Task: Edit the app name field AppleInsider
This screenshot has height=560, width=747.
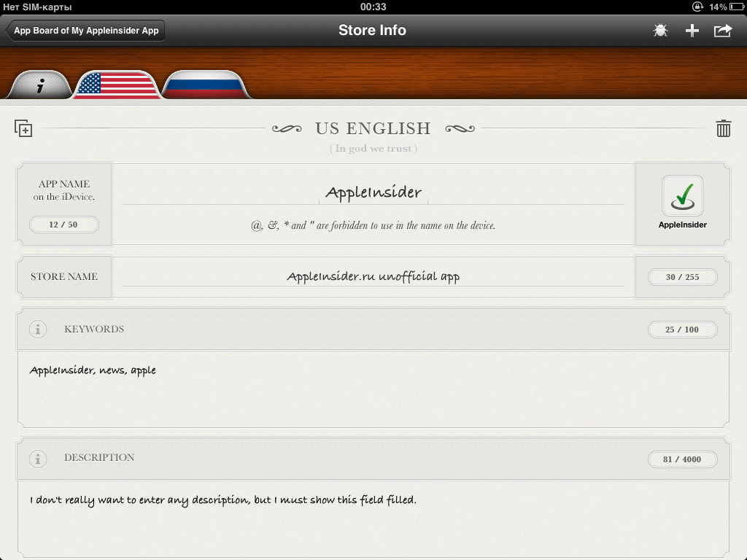Action: (373, 192)
